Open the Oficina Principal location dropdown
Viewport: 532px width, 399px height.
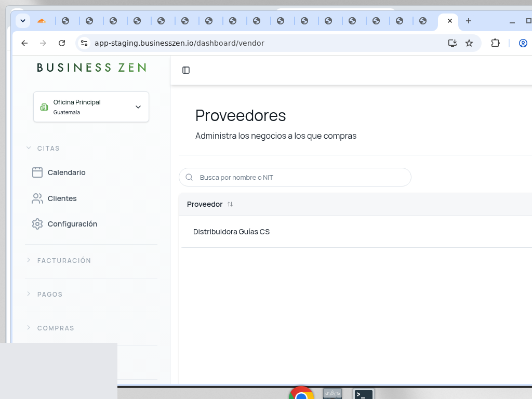click(91, 107)
